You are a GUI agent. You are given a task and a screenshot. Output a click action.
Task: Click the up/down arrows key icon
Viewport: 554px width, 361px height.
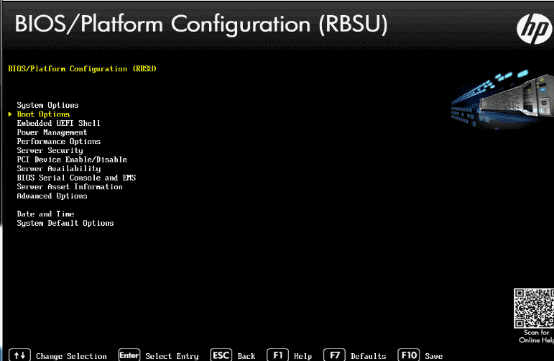(x=19, y=355)
